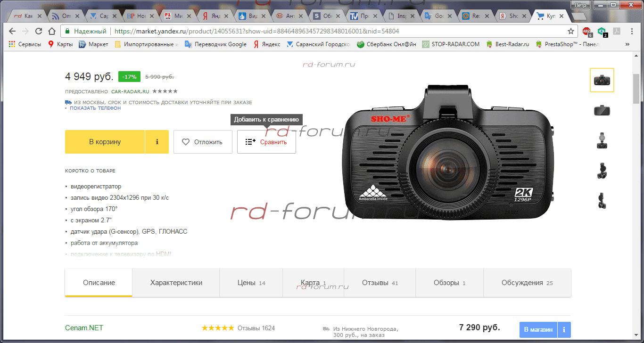Open the CAR-RADAR.RU seller link

[131, 91]
